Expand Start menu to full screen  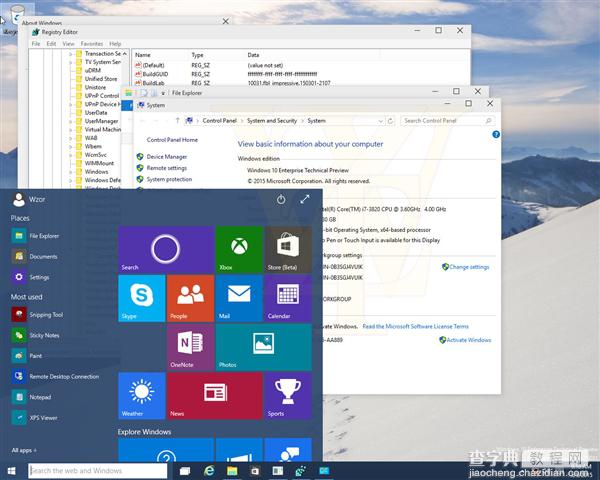305,199
